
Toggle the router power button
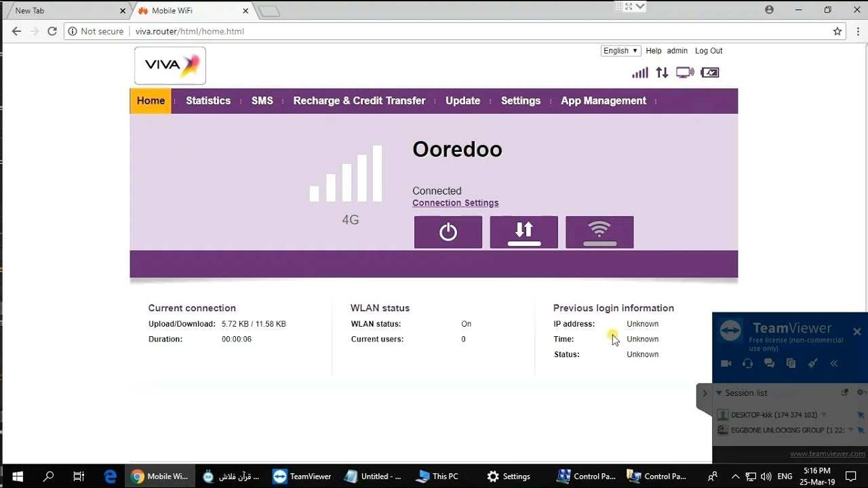click(x=448, y=232)
